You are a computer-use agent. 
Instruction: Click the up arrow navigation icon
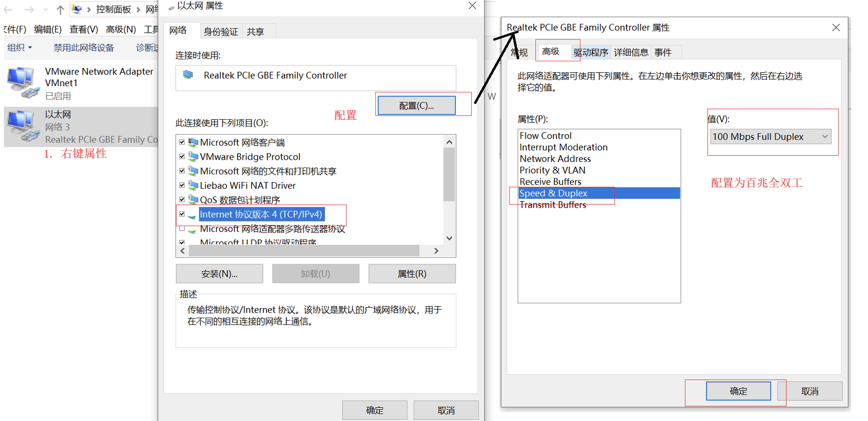(x=60, y=9)
